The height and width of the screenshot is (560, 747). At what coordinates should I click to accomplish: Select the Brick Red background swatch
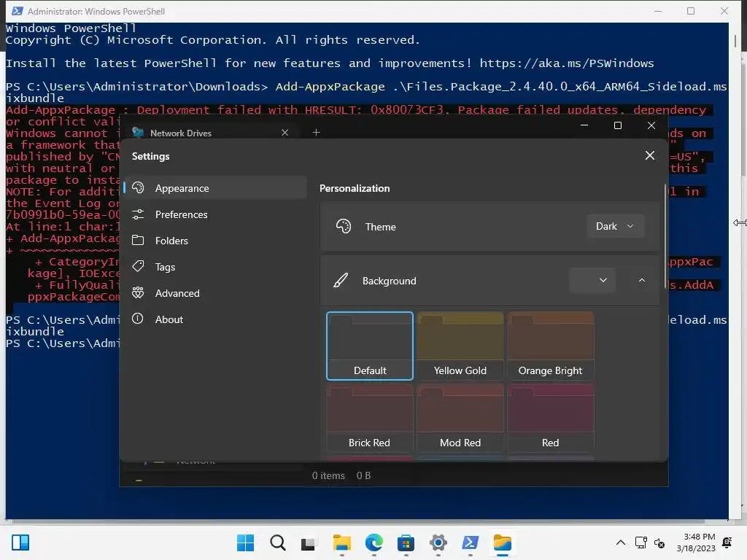[370, 418]
